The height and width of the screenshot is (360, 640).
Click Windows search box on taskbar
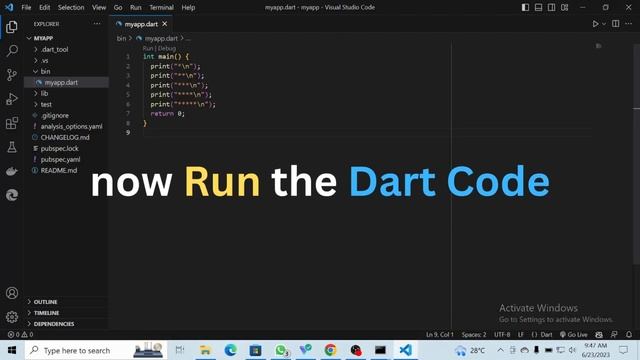pyautogui.click(x=96, y=350)
